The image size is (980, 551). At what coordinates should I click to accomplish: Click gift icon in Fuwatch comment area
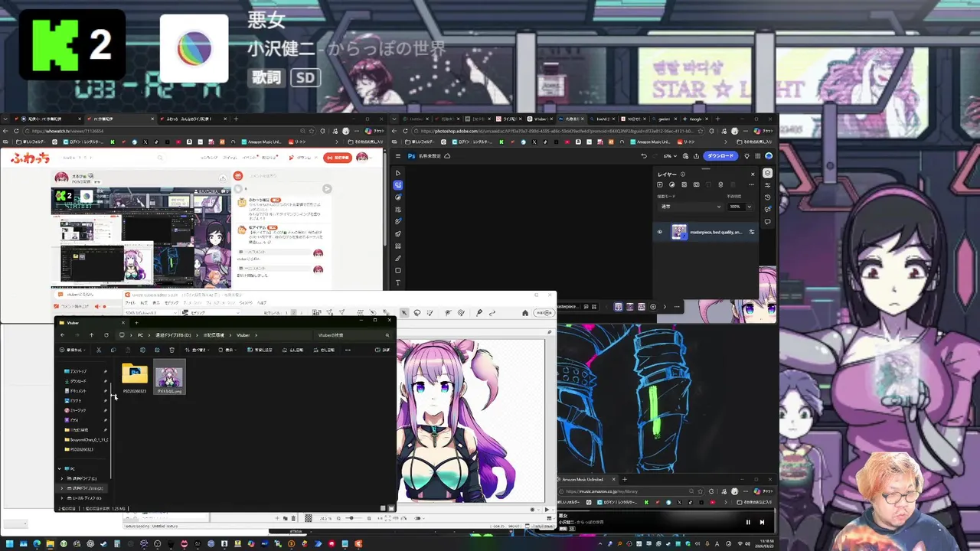[x=238, y=176]
